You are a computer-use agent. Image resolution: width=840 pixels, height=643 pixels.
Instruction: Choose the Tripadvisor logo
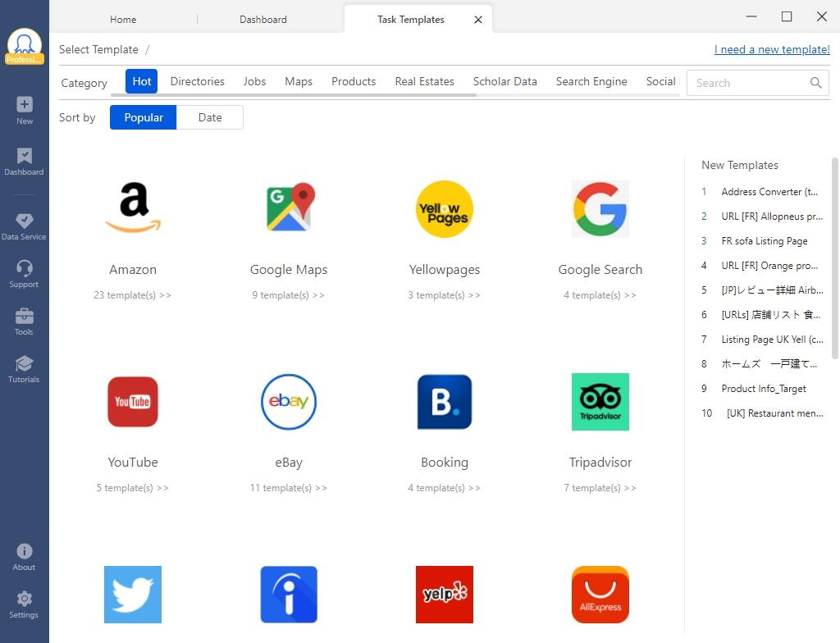600,402
